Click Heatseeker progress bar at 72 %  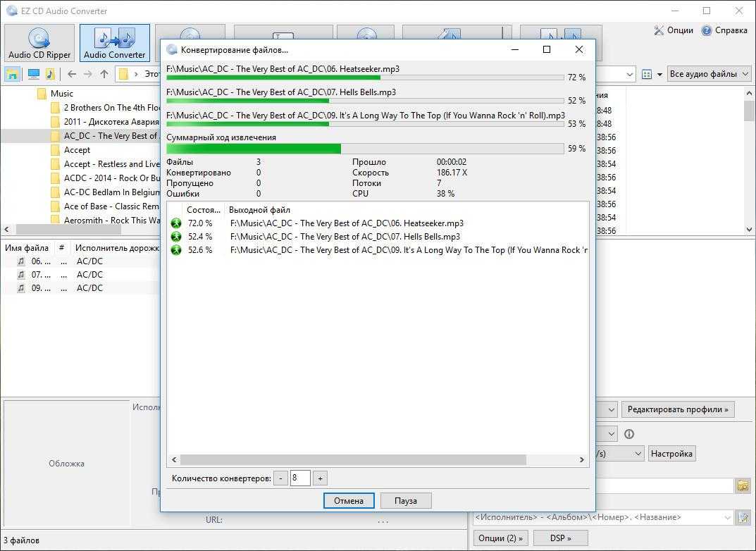tap(365, 77)
